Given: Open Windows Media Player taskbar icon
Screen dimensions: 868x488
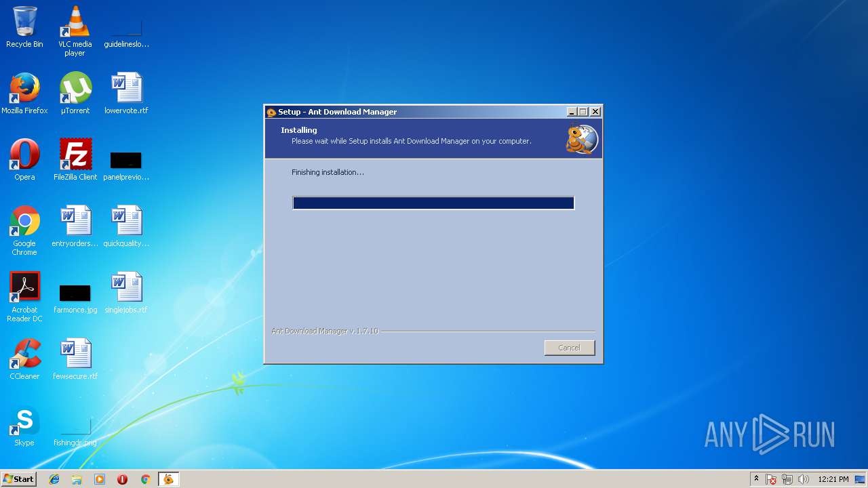Looking at the screenshot, I should (100, 479).
